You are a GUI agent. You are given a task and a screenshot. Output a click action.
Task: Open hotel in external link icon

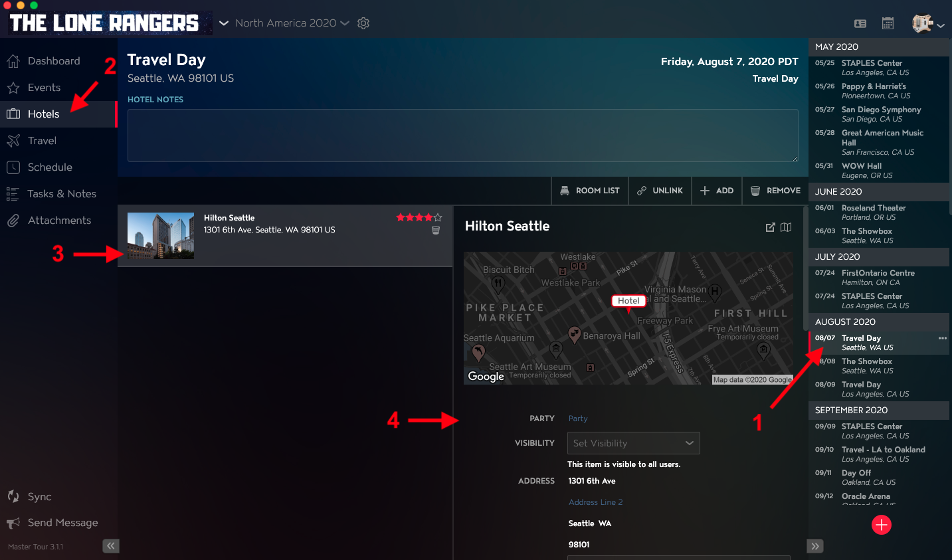[x=771, y=227]
